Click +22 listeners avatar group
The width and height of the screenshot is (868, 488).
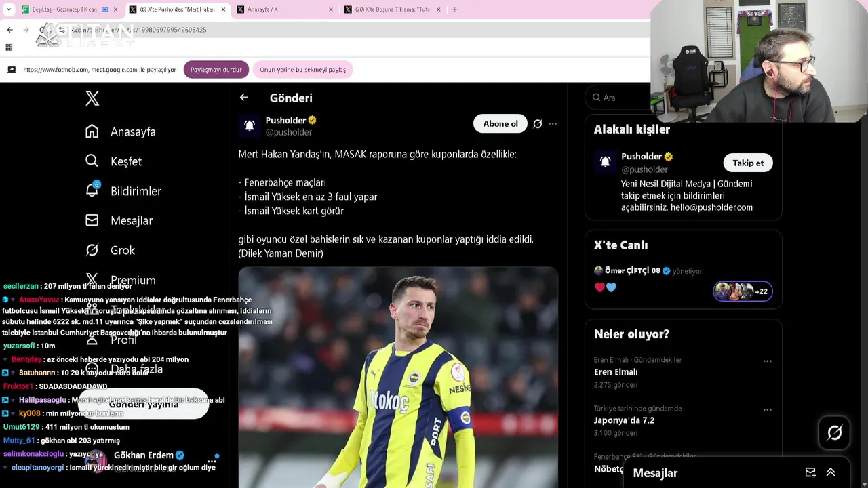[743, 291]
